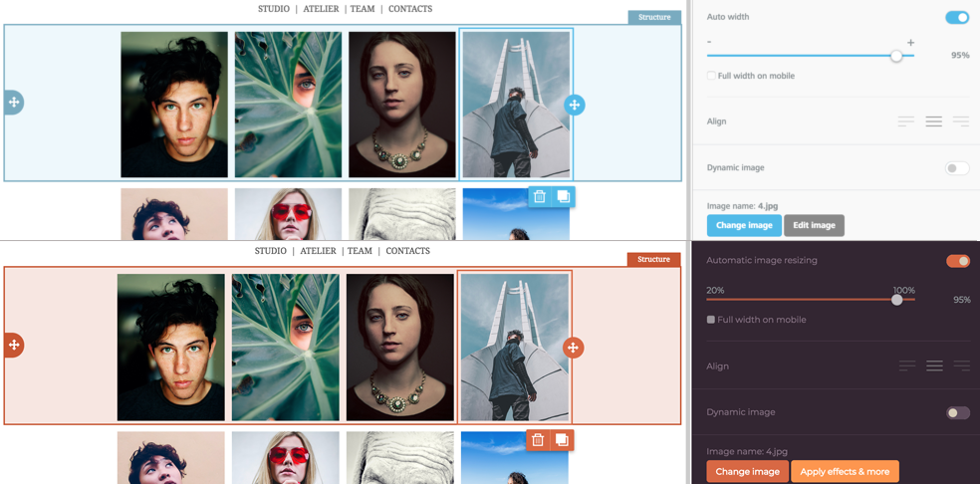Select right align in the dark panel
The width and height of the screenshot is (980, 484).
tap(961, 366)
